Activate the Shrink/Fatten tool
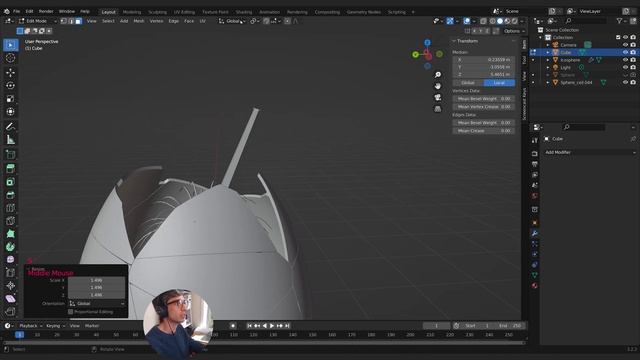This screenshot has width=640, height=360. point(11,286)
